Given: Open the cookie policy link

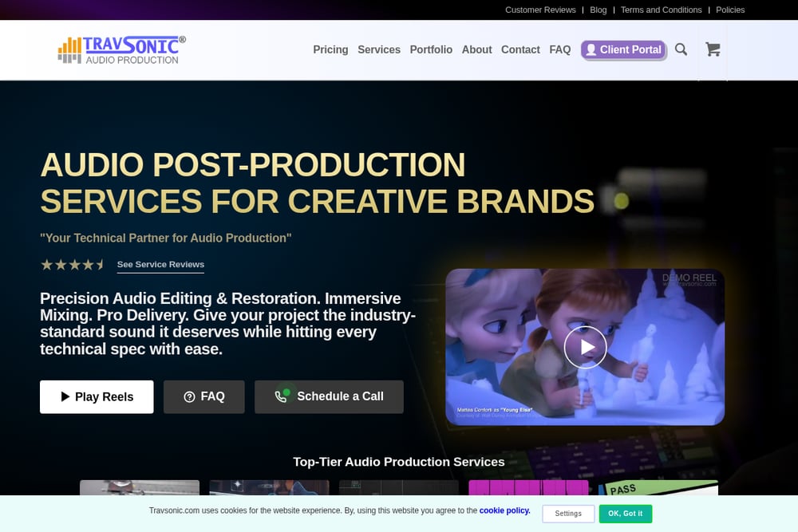Looking at the screenshot, I should [504, 510].
